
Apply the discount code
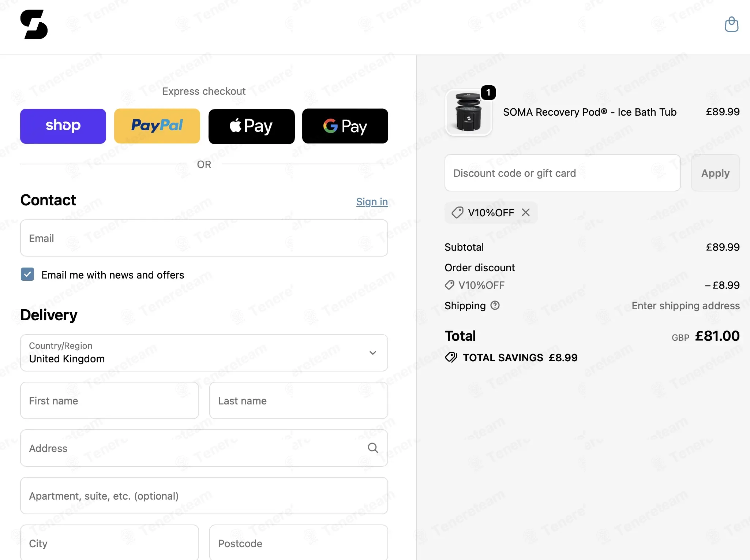(715, 173)
